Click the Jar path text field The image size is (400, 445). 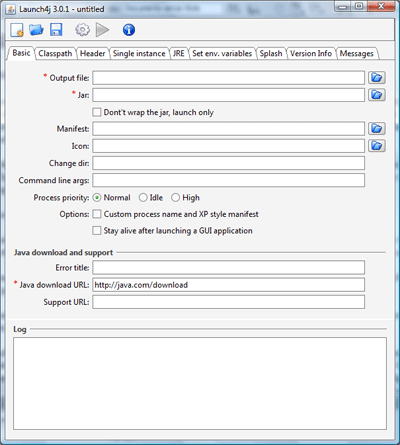pos(229,95)
